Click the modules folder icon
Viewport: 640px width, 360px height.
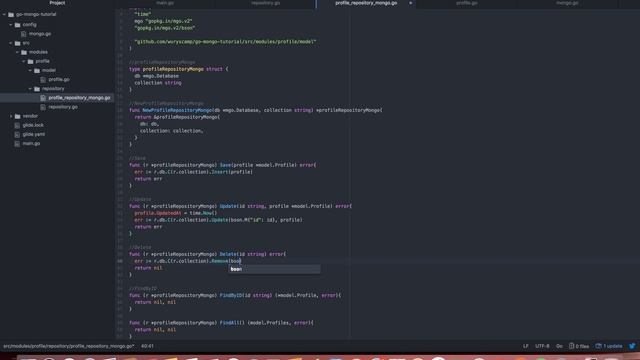[24, 52]
